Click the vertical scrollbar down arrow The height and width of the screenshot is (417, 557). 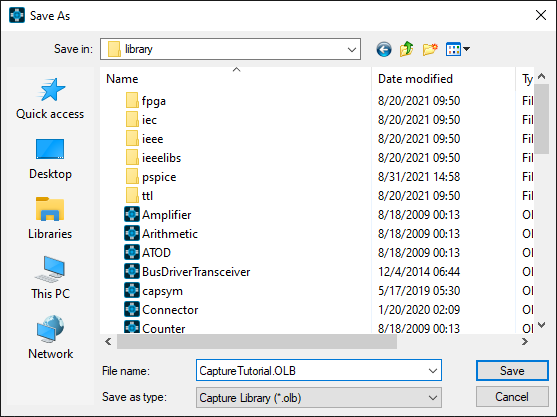pos(541,325)
